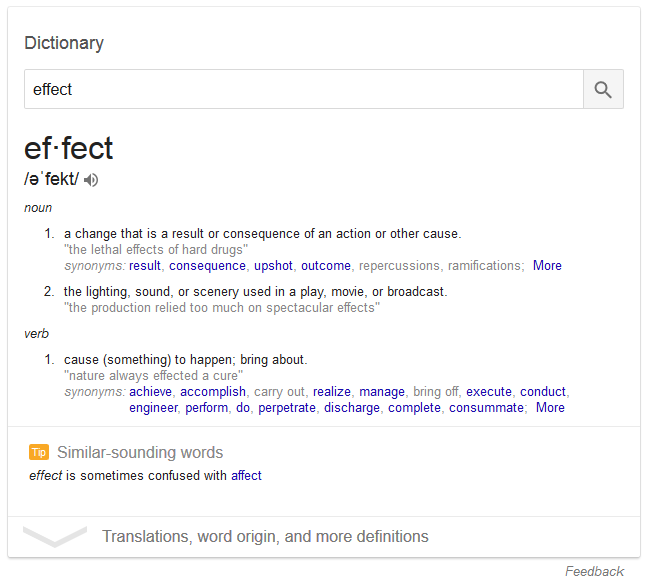Open the 'execute' synonym link
Viewport: 648px width, 582px height.
click(489, 392)
